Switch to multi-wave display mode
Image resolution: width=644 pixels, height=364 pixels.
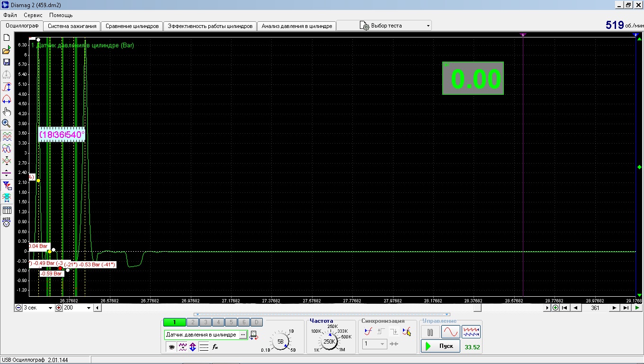pos(471,332)
